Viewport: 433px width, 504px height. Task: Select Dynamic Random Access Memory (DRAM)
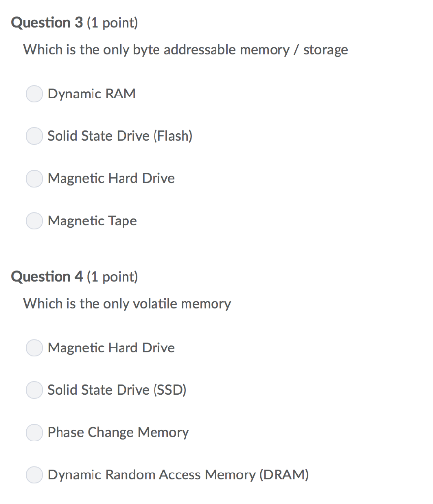[x=34, y=474]
